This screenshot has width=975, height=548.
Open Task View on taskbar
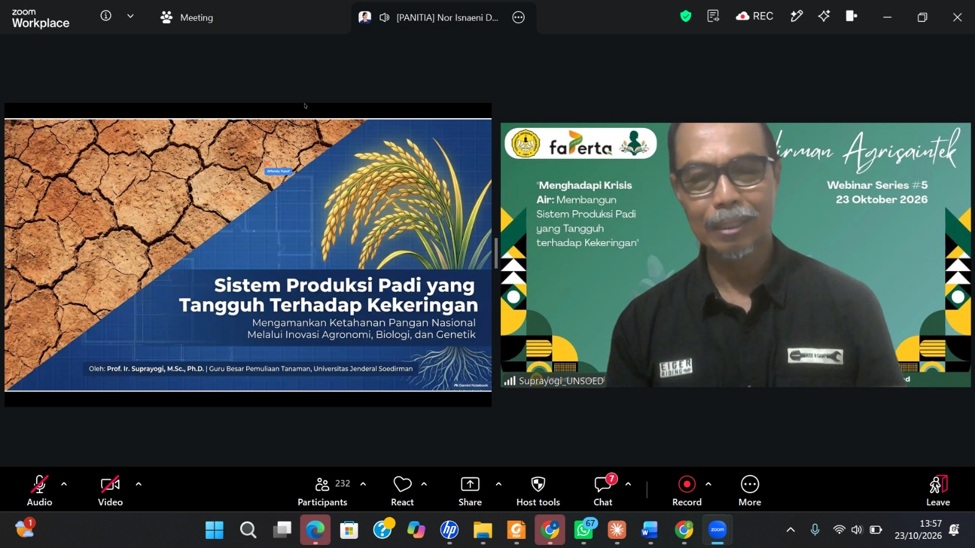282,530
